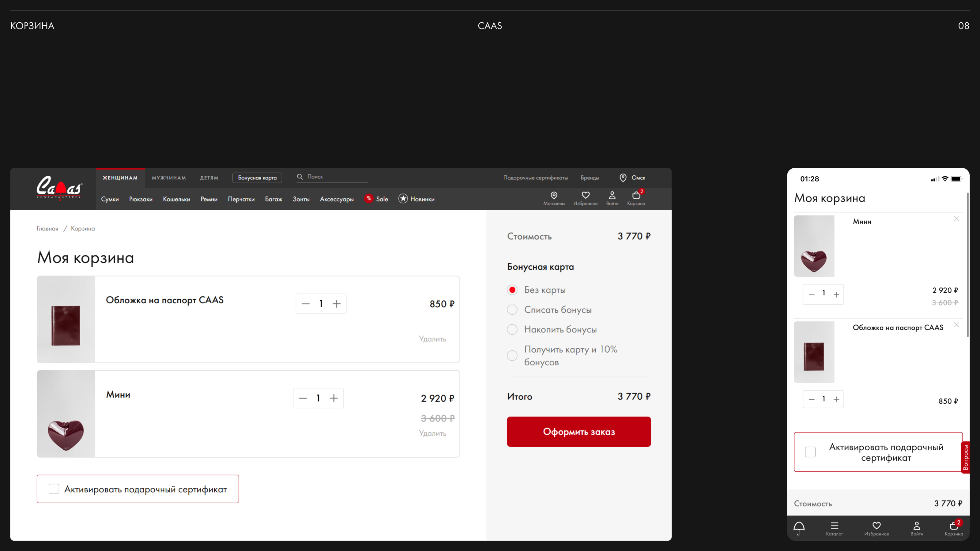
Task: Click the umbrella home icon in mobile bar
Action: click(799, 528)
